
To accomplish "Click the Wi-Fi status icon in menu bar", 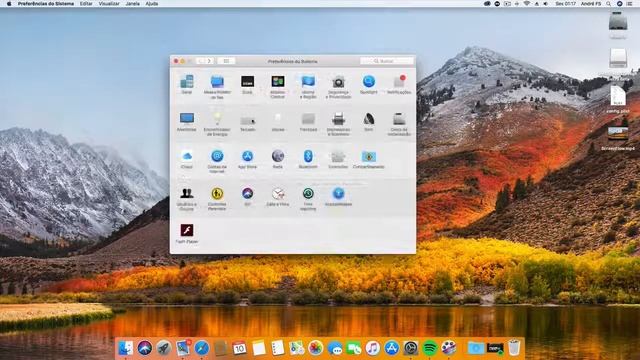I will pos(527,4).
